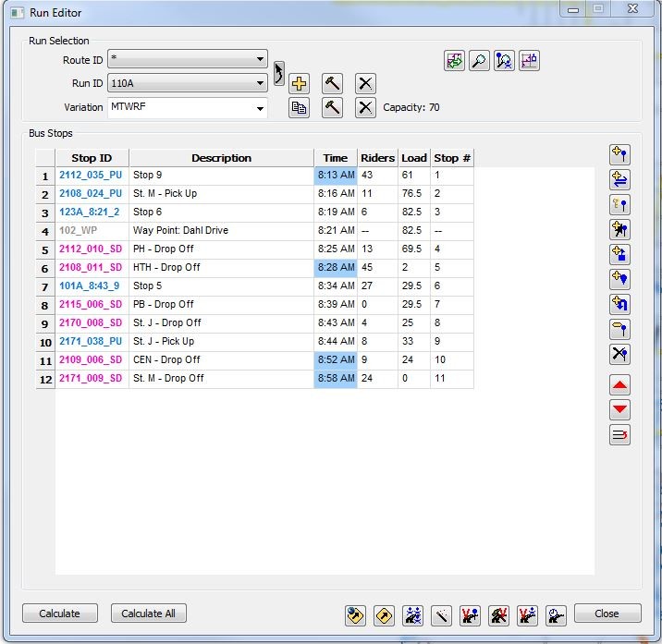Click the yellow diamond arrow sign icon

point(385,615)
